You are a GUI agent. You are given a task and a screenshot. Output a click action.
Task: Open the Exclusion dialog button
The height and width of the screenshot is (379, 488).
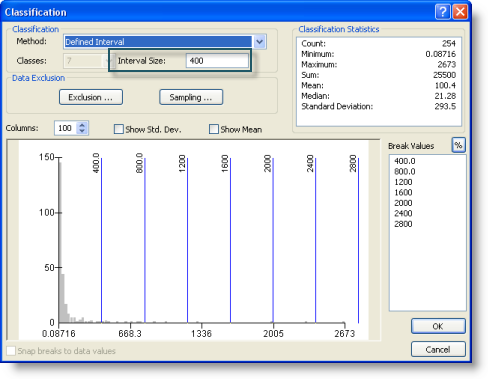pos(91,97)
